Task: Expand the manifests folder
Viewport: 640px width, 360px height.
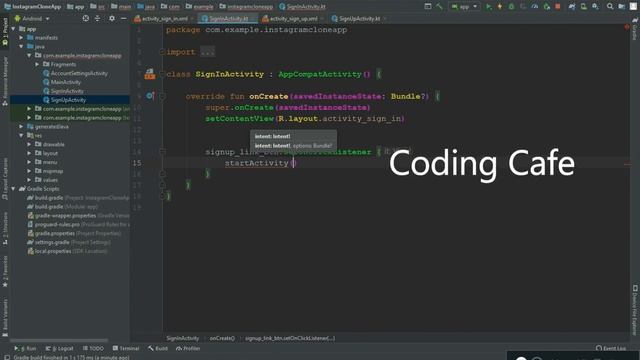Action: [22, 38]
